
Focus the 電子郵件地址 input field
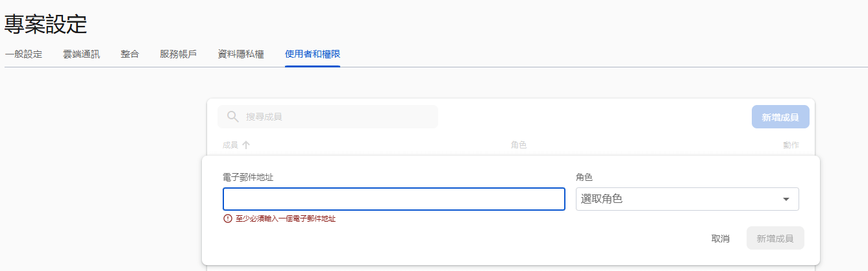click(x=393, y=199)
